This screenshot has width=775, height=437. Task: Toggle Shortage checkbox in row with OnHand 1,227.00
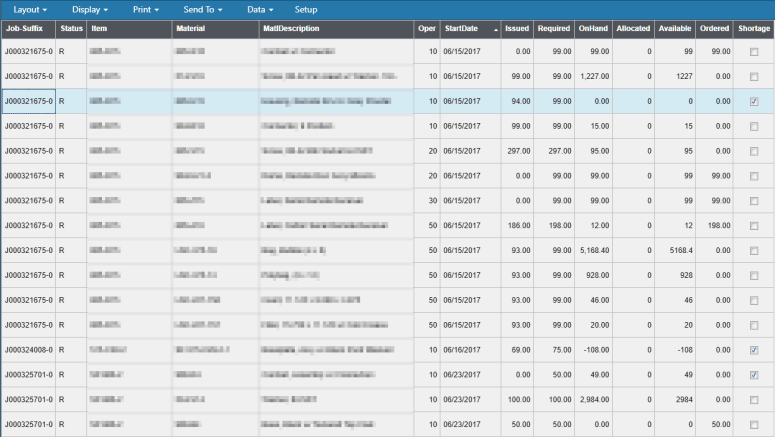[754, 77]
